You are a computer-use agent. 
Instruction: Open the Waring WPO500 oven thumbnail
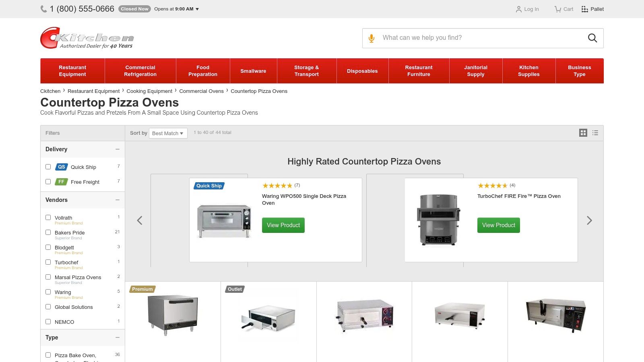click(225, 221)
